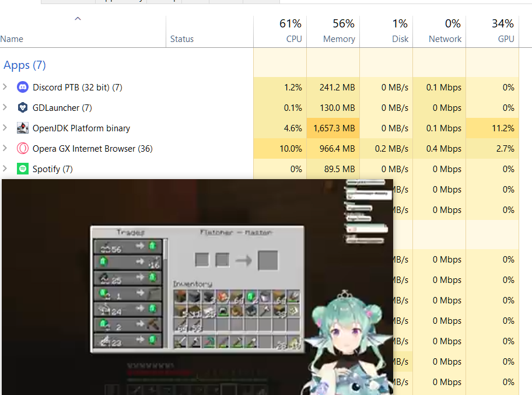
Task: Click the first trade input slot
Action: 202,260
